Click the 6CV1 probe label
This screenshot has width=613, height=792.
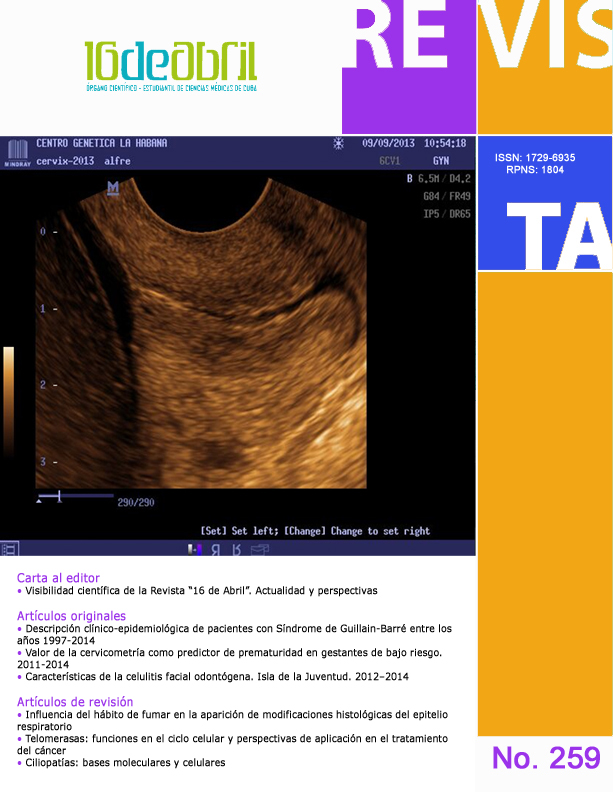[x=390, y=161]
